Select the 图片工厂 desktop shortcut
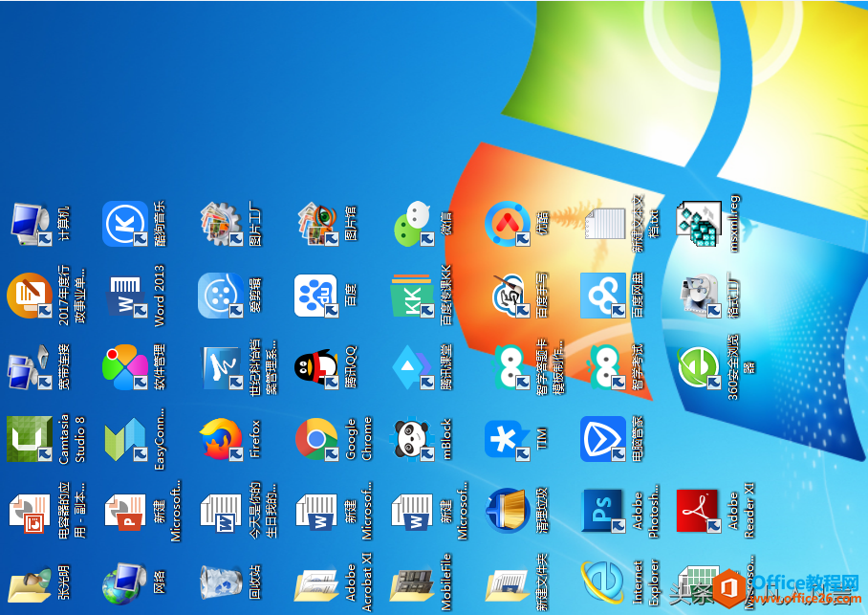The width and height of the screenshot is (868, 615). click(222, 225)
